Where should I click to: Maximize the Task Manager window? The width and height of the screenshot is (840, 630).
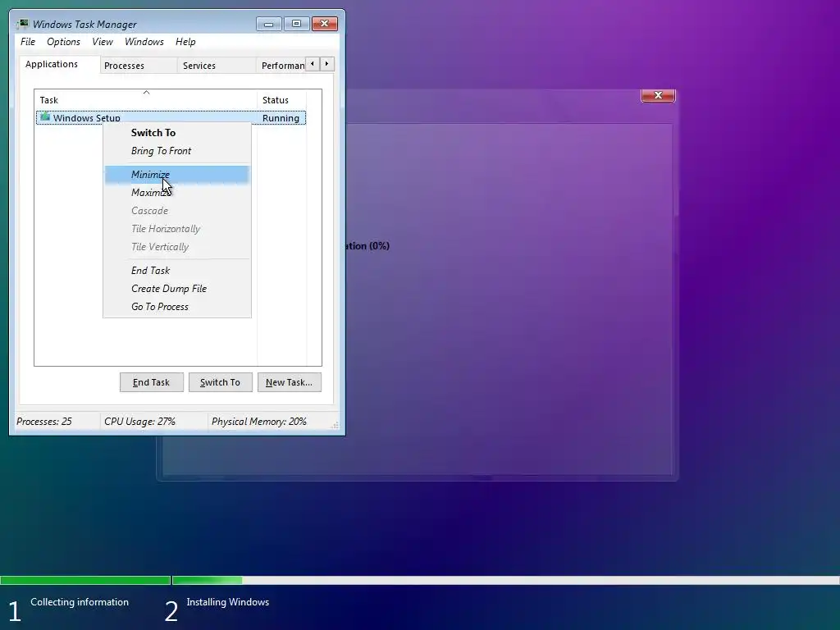click(x=296, y=24)
